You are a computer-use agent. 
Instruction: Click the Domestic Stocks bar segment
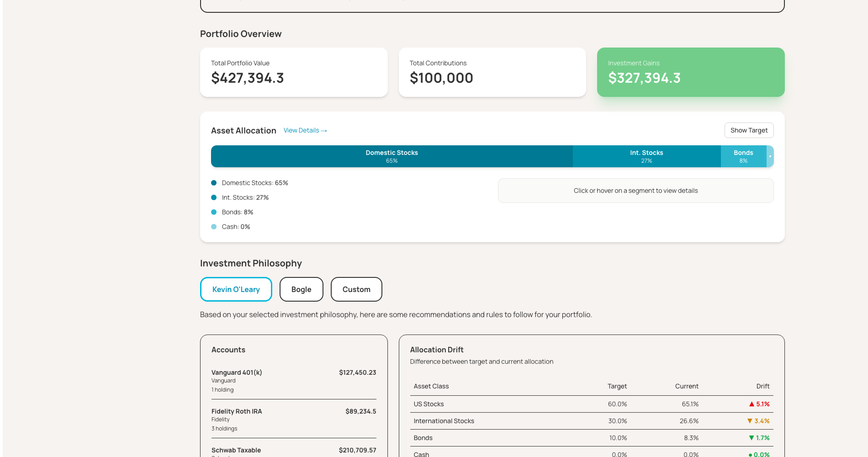392,156
